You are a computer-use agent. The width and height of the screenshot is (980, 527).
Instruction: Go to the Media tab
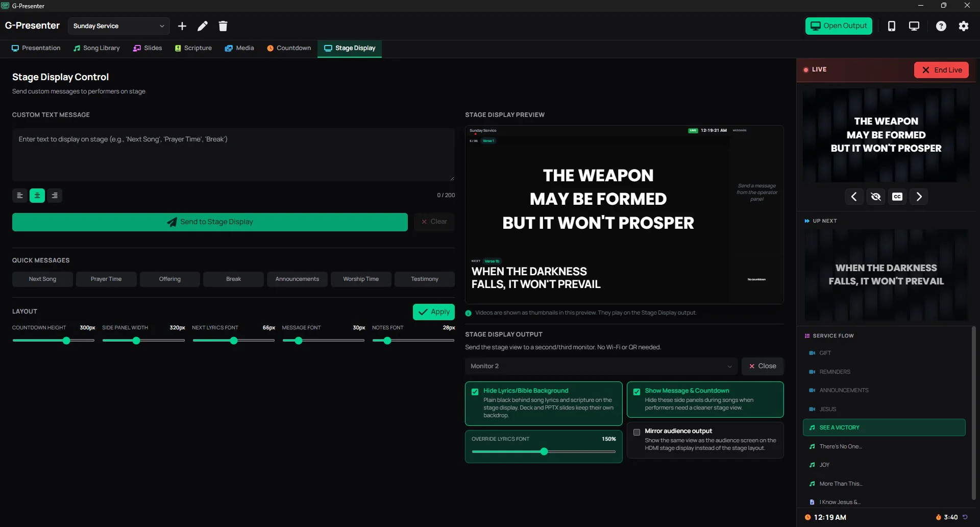tap(239, 48)
